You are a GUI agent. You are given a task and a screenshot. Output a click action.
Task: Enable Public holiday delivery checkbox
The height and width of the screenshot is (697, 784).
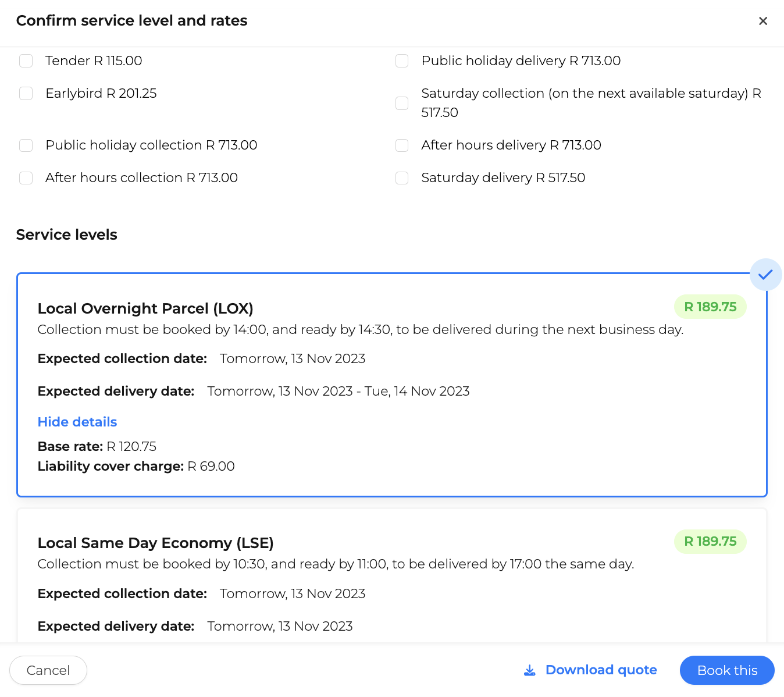click(402, 61)
